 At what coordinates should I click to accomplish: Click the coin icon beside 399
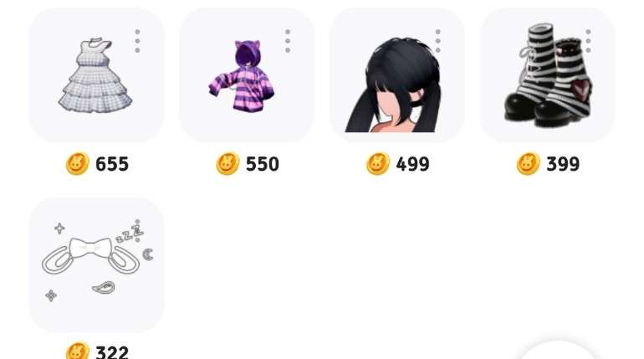529,164
